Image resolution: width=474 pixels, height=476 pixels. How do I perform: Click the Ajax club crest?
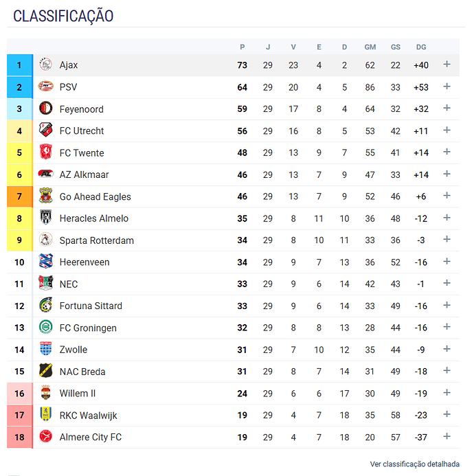46,65
